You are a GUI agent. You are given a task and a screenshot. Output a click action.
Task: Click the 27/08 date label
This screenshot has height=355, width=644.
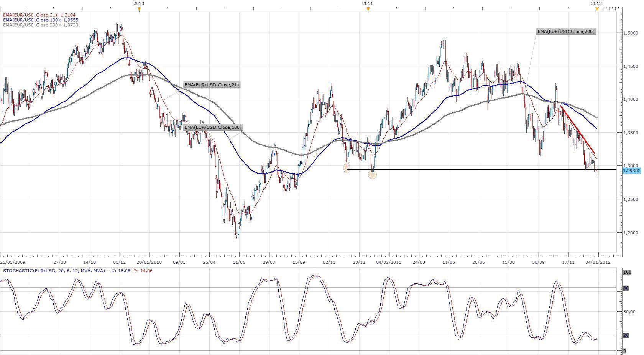coord(59,262)
